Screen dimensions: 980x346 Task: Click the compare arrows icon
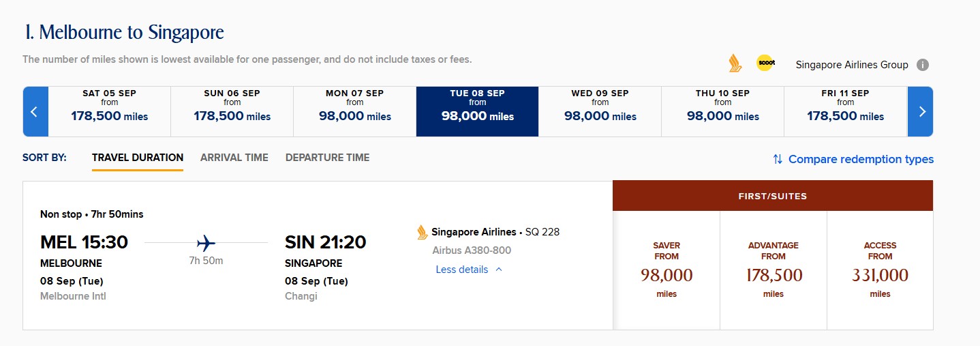click(x=778, y=159)
